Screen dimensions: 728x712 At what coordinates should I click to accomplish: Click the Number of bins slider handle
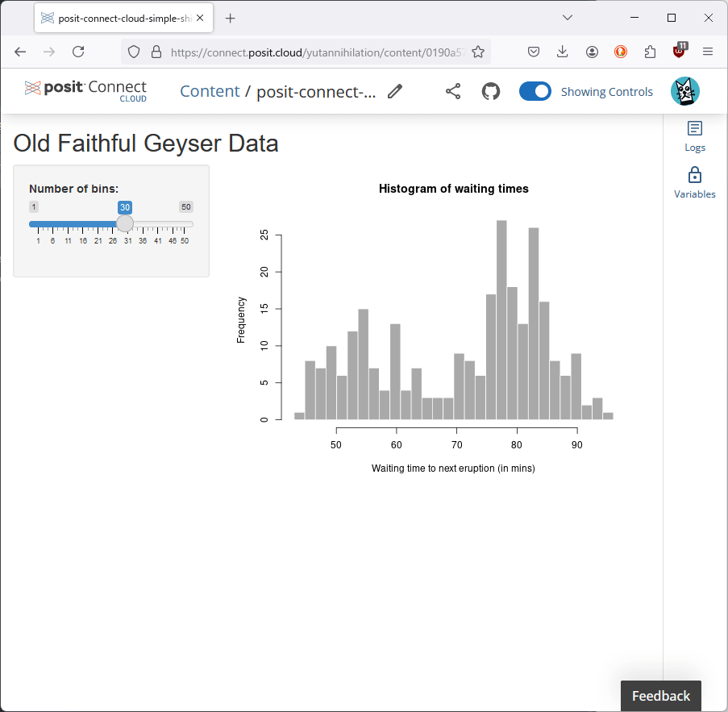click(x=125, y=223)
